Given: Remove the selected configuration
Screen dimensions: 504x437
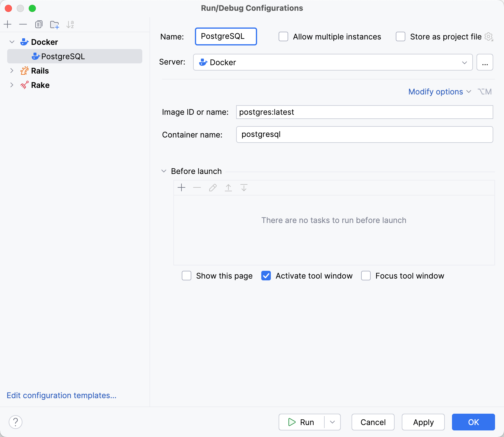Looking at the screenshot, I should [x=23, y=24].
